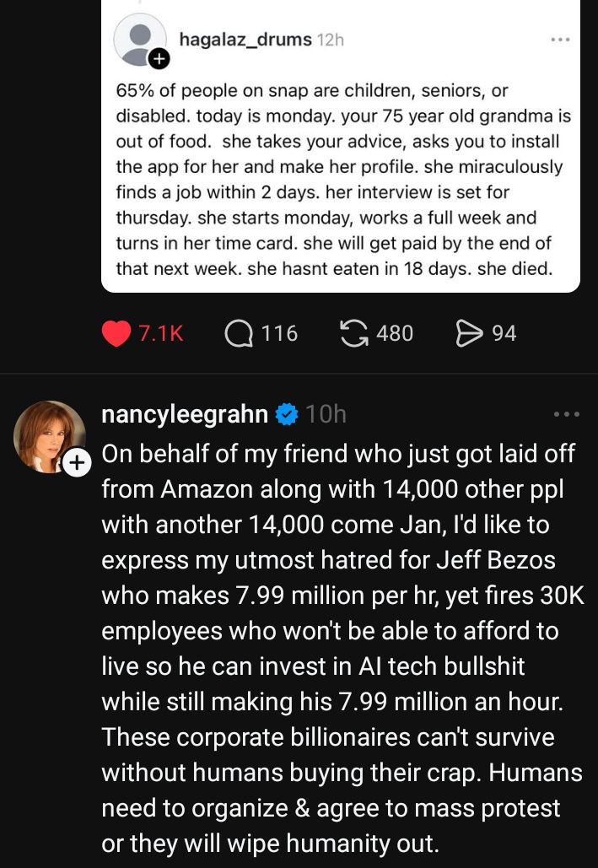The height and width of the screenshot is (868, 598).
Task: Tap the 116 replies count
Action: [279, 333]
